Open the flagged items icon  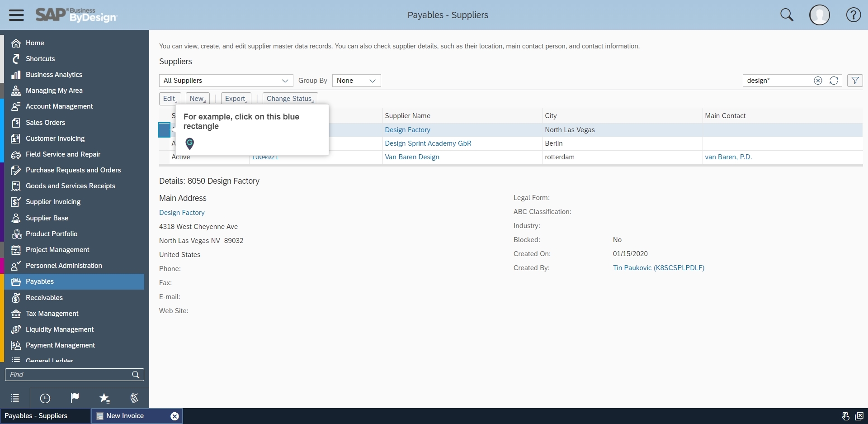(x=75, y=398)
